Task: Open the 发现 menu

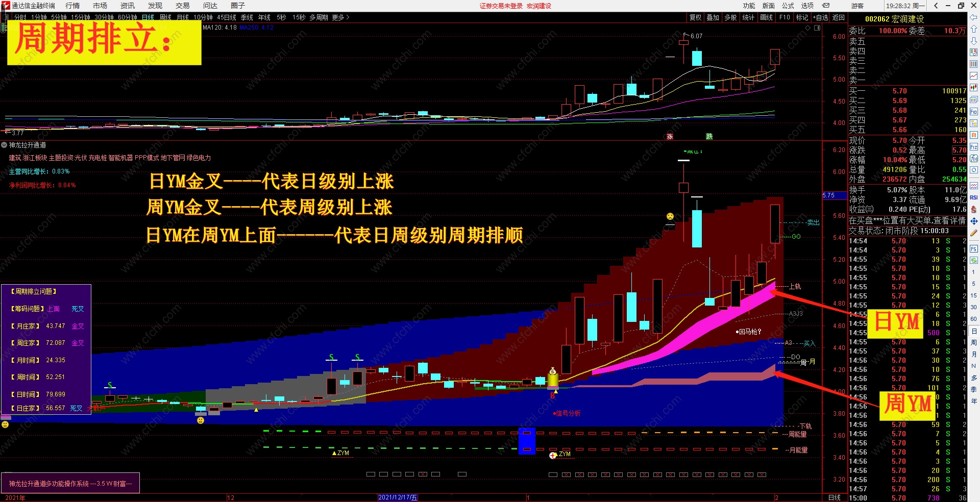Action: click(155, 6)
